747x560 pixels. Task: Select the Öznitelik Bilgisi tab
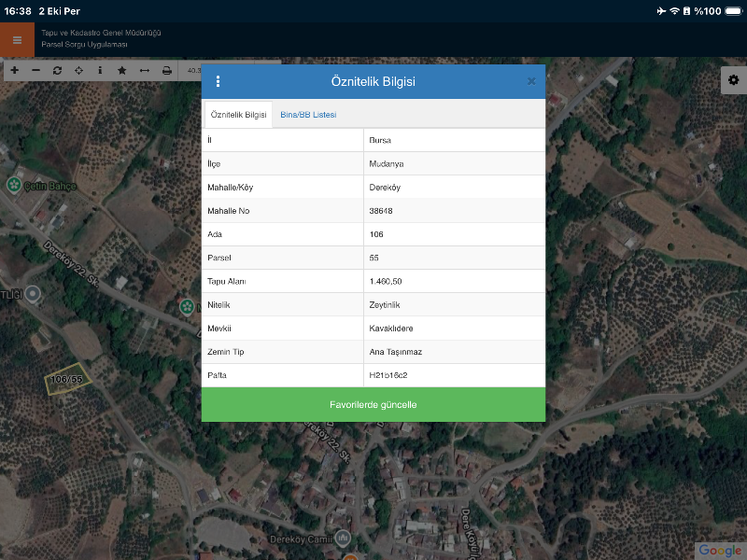coord(238,115)
